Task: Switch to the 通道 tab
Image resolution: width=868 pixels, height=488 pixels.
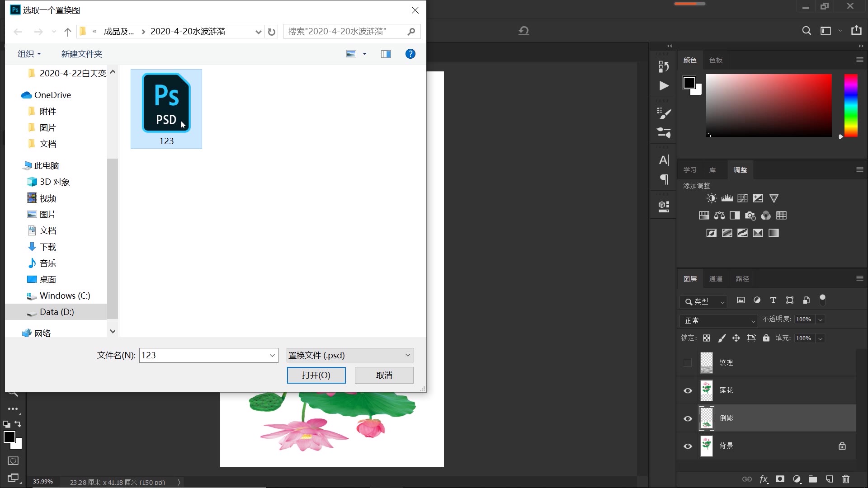Action: [716, 279]
